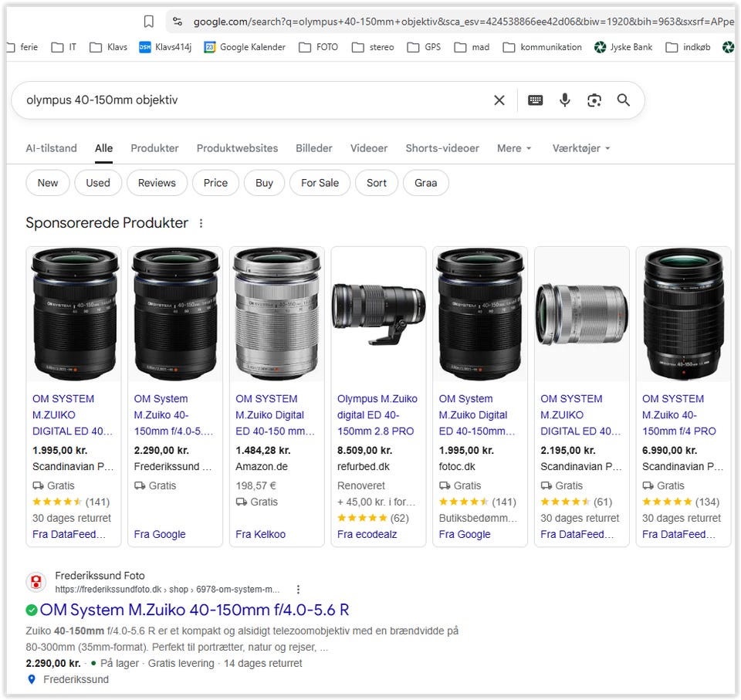Apply the Reviews filter chip
The height and width of the screenshot is (700, 741).
(x=157, y=183)
